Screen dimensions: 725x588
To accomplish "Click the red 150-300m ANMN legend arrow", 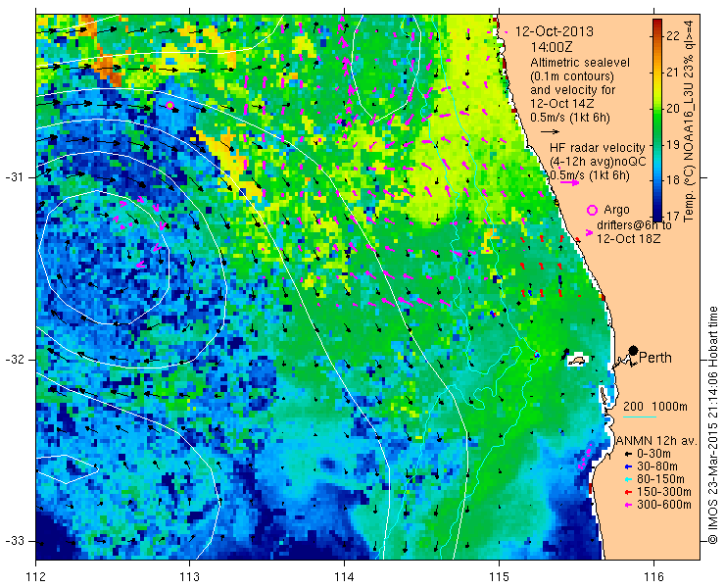I will [628, 492].
